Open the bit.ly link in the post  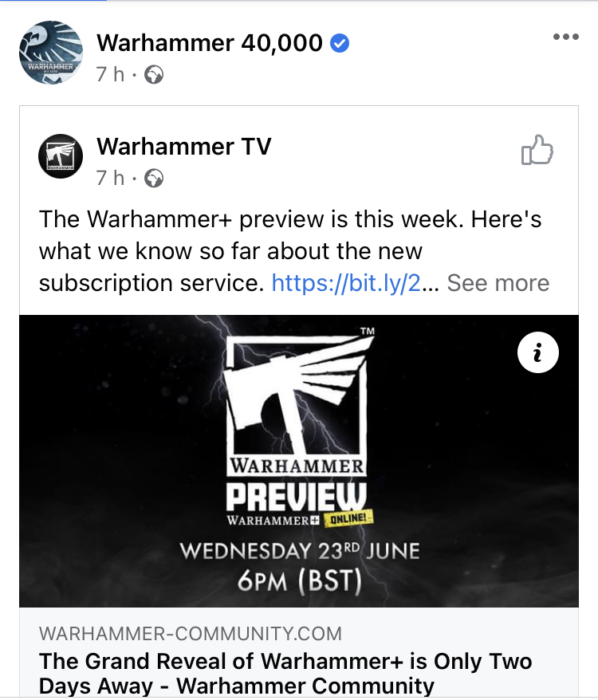click(346, 282)
